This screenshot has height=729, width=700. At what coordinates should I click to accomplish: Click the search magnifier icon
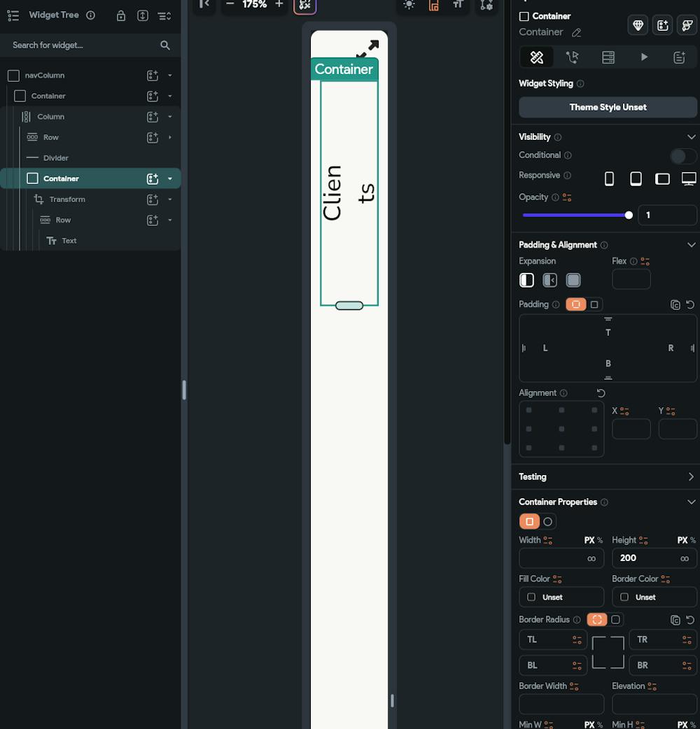pos(165,45)
